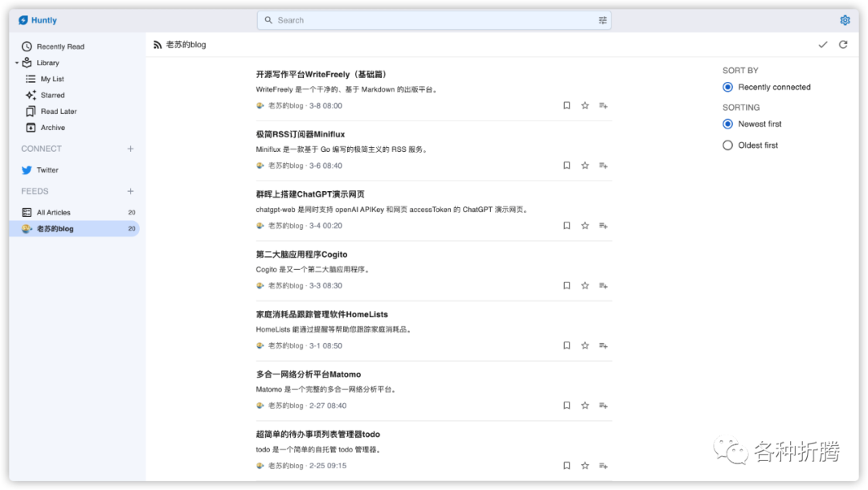
Task: Star the Cogito article
Action: (x=584, y=285)
